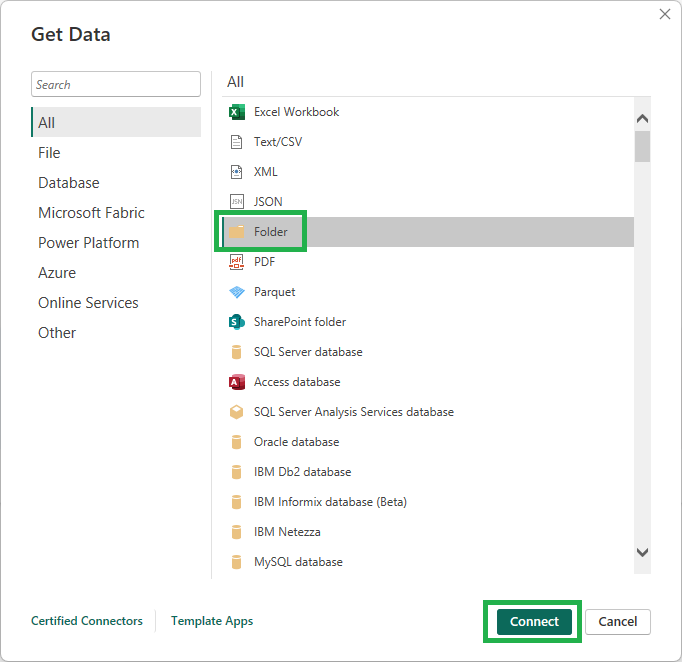The width and height of the screenshot is (682, 662).
Task: Click the IBM Informix database icon
Action: pos(237,502)
